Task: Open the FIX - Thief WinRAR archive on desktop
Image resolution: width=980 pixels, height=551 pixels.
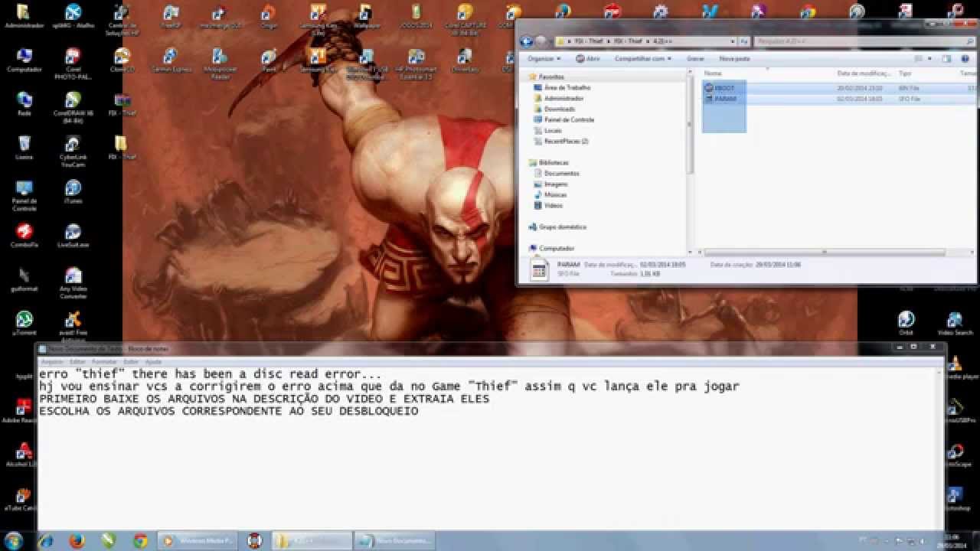Action: 122,103
